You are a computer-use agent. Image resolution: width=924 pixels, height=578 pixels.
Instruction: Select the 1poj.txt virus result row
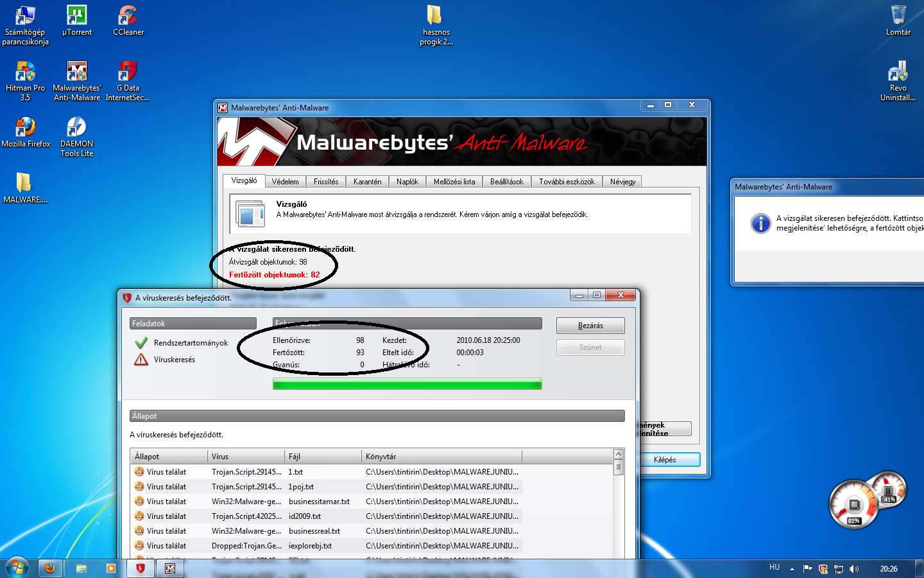click(327, 487)
